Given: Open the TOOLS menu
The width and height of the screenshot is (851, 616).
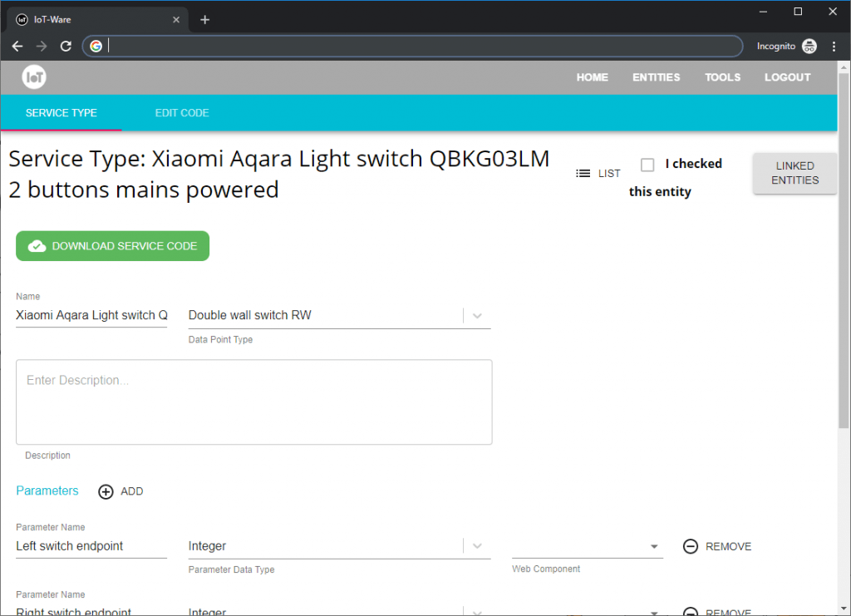Looking at the screenshot, I should pyautogui.click(x=722, y=77).
